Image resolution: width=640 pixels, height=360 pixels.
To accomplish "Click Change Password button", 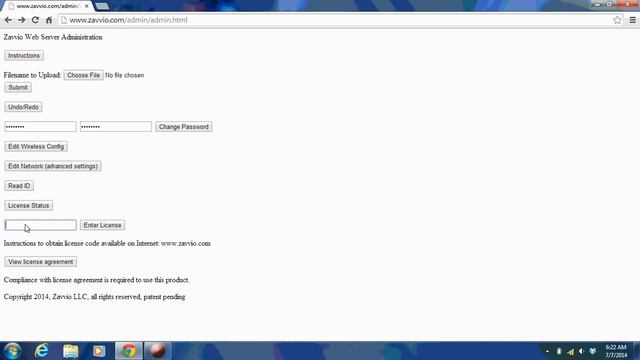I will click(184, 127).
